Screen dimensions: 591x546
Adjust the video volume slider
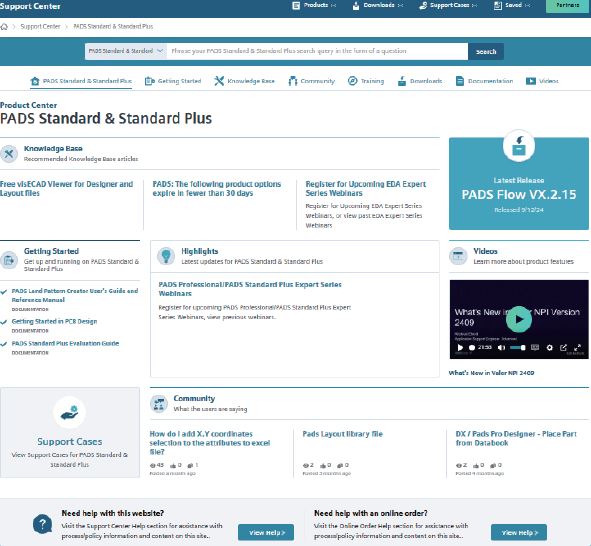[518, 347]
